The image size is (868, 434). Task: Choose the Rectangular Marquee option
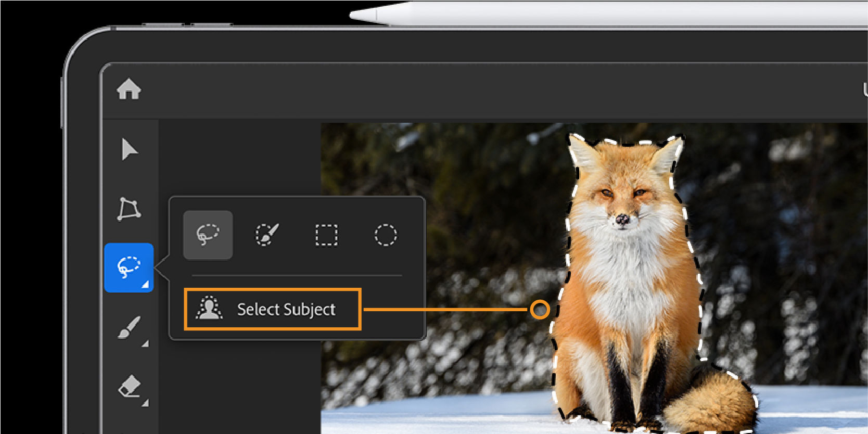pyautogui.click(x=326, y=235)
